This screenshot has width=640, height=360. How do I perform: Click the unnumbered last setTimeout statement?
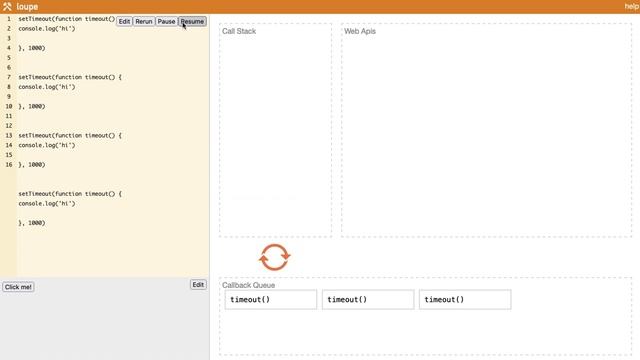point(70,194)
